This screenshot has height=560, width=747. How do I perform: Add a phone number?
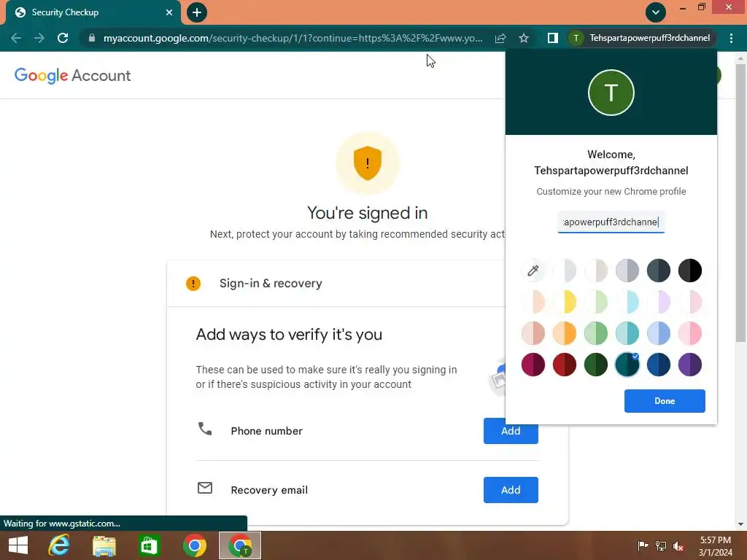[x=511, y=431]
